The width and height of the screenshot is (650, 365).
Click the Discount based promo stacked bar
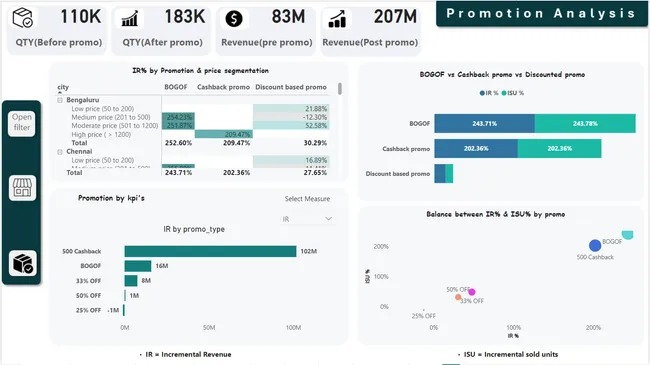click(444, 174)
